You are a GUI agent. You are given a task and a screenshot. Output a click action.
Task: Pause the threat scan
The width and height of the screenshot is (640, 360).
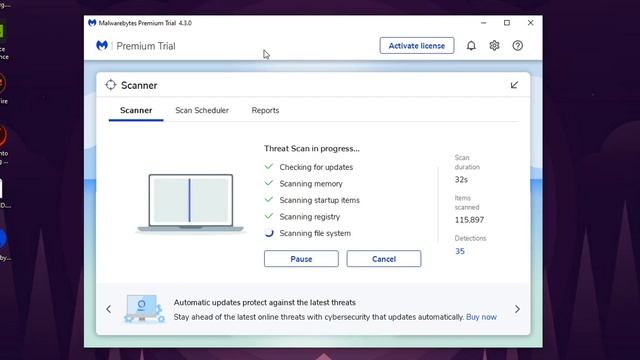[x=301, y=259]
